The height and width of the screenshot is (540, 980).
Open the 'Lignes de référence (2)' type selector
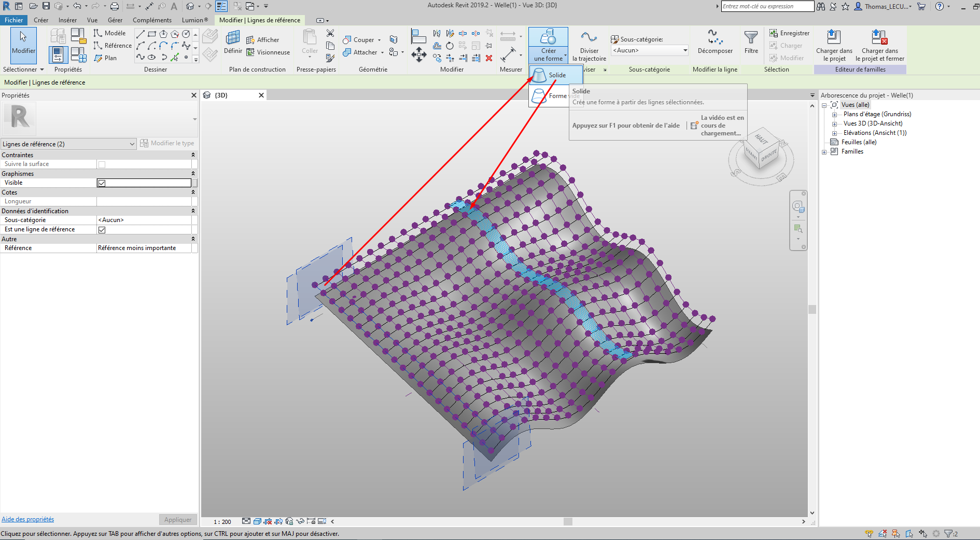[68, 144]
